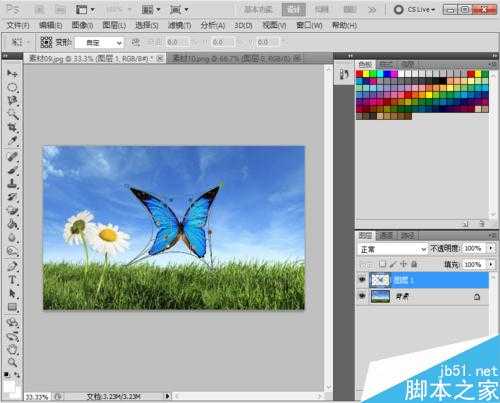Select the Crop tool

(12, 127)
